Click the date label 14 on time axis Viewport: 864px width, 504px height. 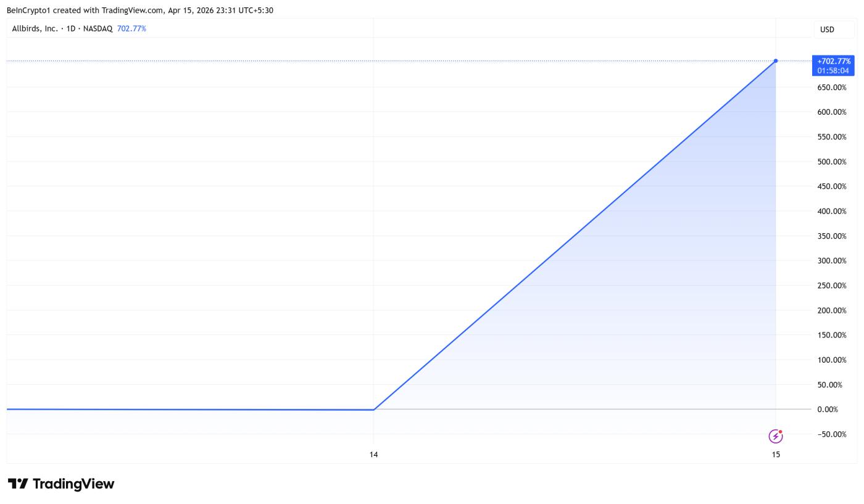(373, 455)
